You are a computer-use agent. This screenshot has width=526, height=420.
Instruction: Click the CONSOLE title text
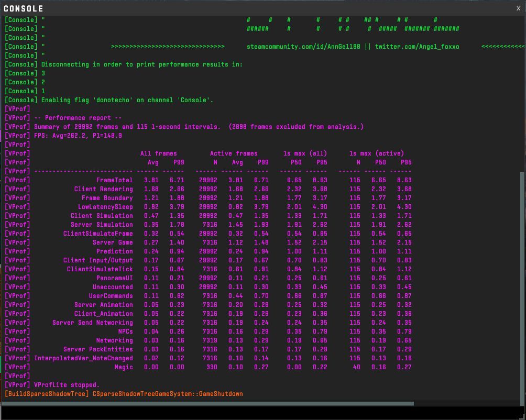24,8
